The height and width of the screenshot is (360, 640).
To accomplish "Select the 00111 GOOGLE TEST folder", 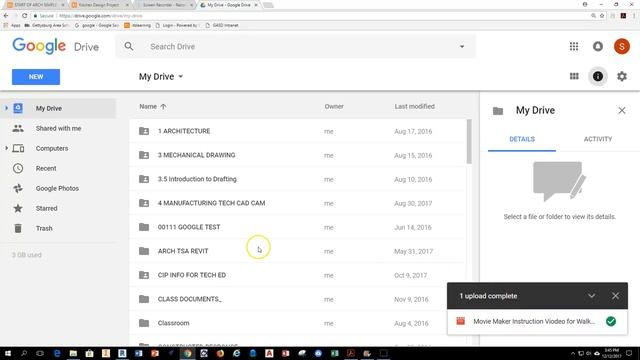I will click(x=297, y=227).
